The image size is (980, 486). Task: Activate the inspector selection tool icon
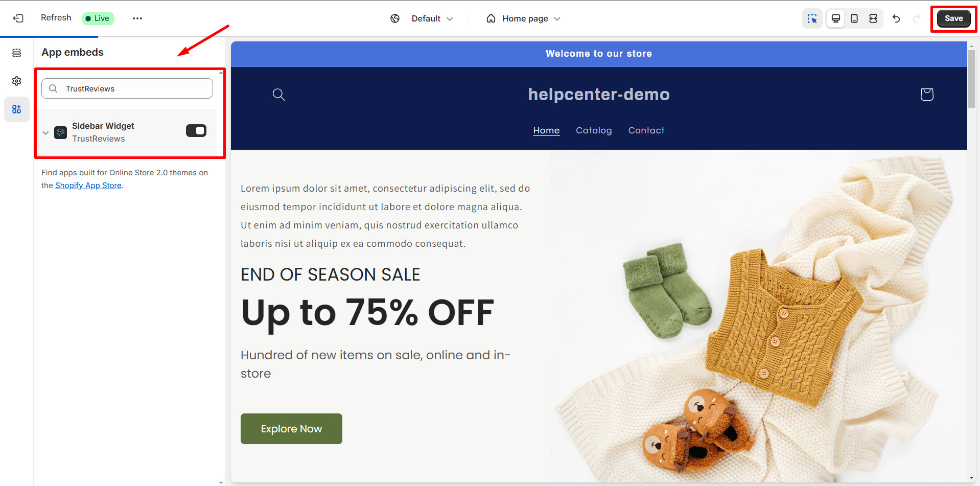click(x=812, y=19)
